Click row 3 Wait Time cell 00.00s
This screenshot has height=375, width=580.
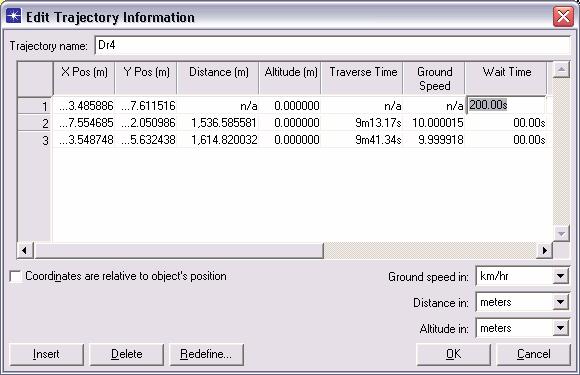click(x=506, y=140)
